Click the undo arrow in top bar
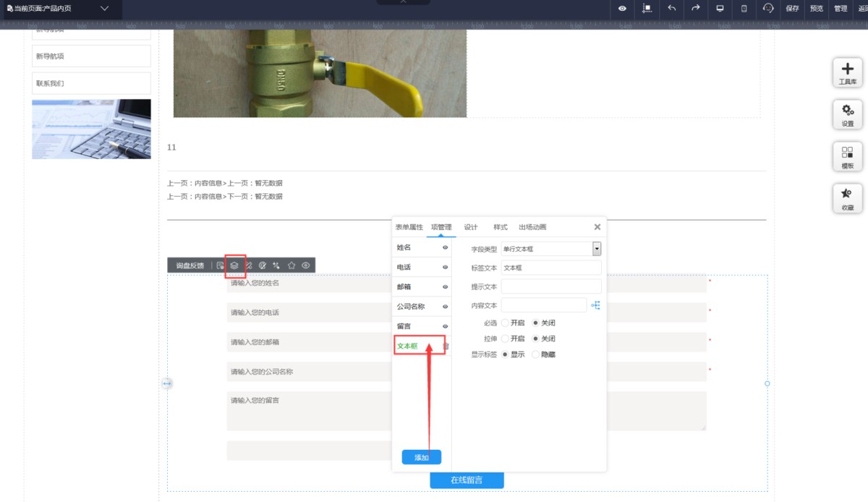The image size is (868, 502). pyautogui.click(x=672, y=9)
